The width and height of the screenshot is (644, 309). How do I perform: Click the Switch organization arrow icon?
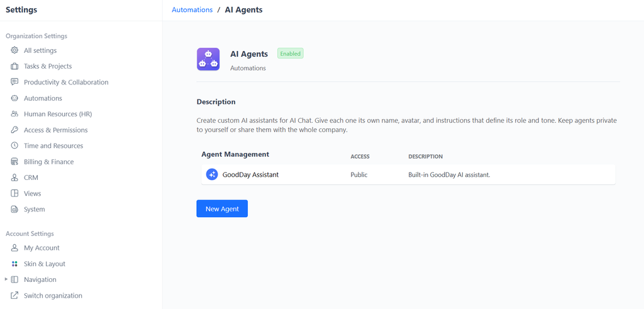pos(14,295)
